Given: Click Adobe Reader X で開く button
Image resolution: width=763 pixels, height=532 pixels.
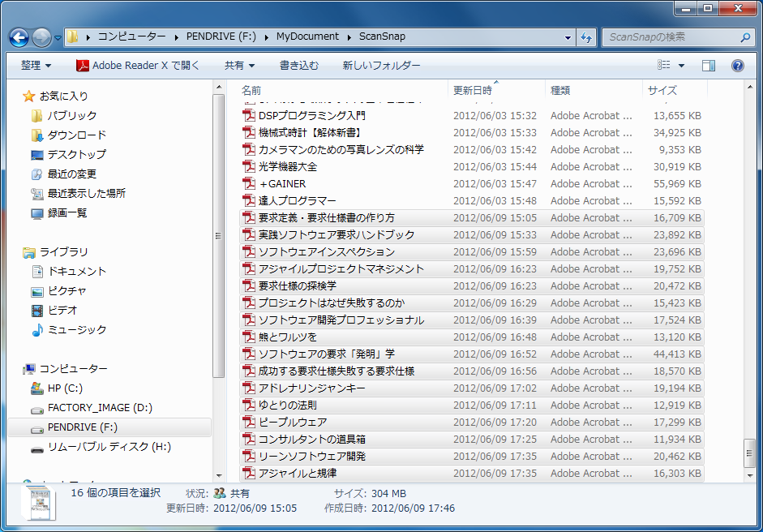Looking at the screenshot, I should [138, 65].
